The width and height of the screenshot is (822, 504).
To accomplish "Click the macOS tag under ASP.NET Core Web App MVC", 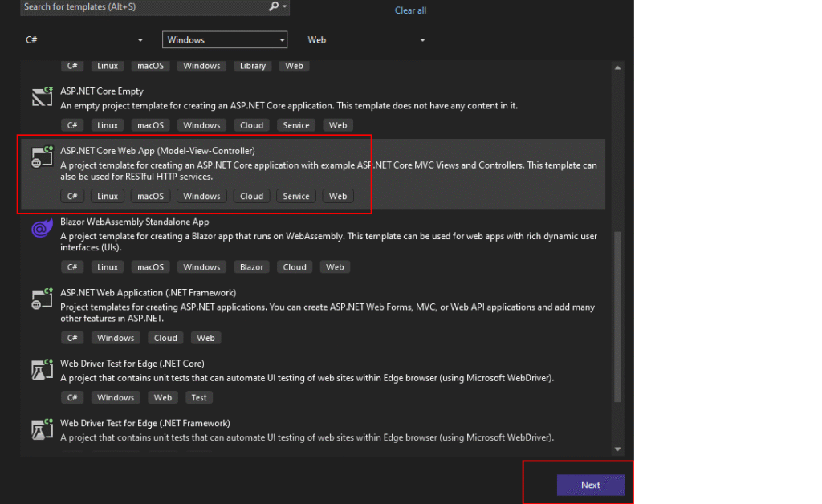I will click(x=150, y=196).
